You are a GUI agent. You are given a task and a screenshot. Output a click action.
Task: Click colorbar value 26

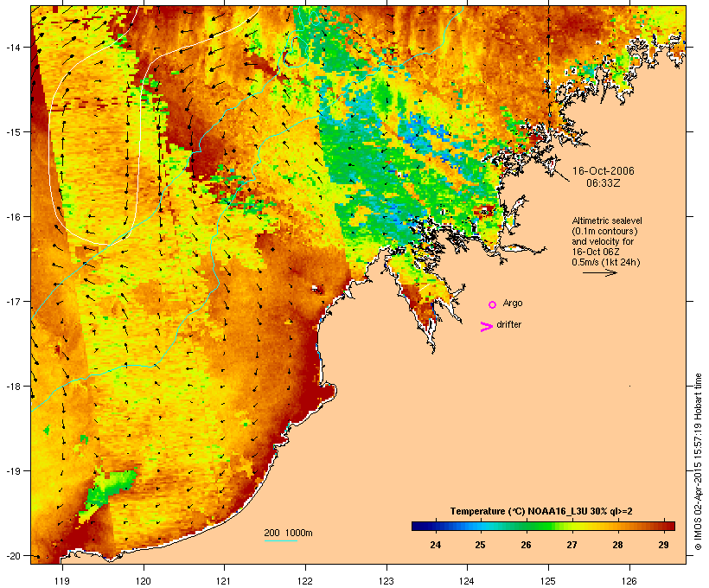(x=526, y=545)
